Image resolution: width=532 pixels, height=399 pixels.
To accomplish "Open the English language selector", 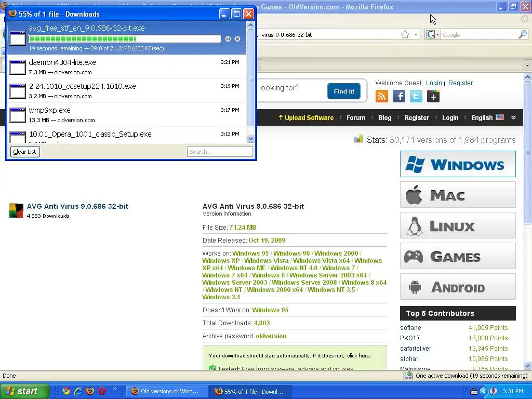I will pyautogui.click(x=487, y=118).
